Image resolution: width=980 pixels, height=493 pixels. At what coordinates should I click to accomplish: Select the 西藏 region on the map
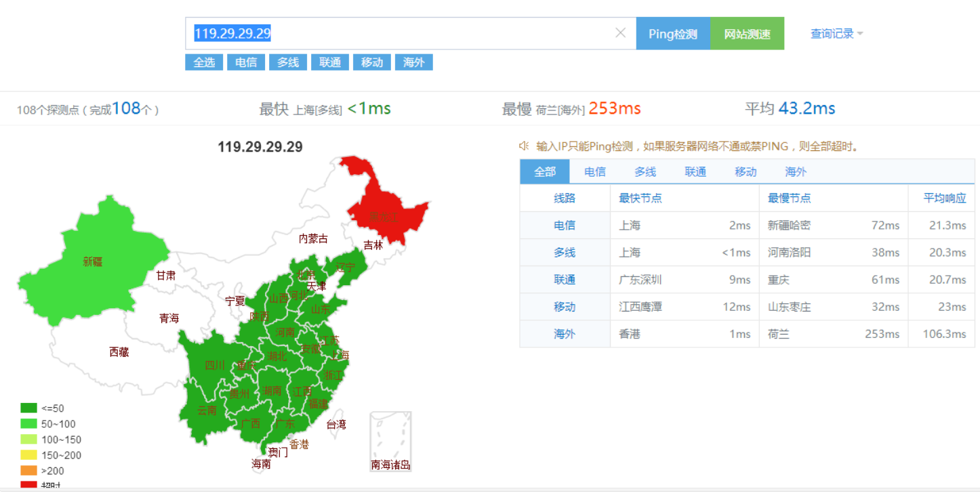[119, 352]
